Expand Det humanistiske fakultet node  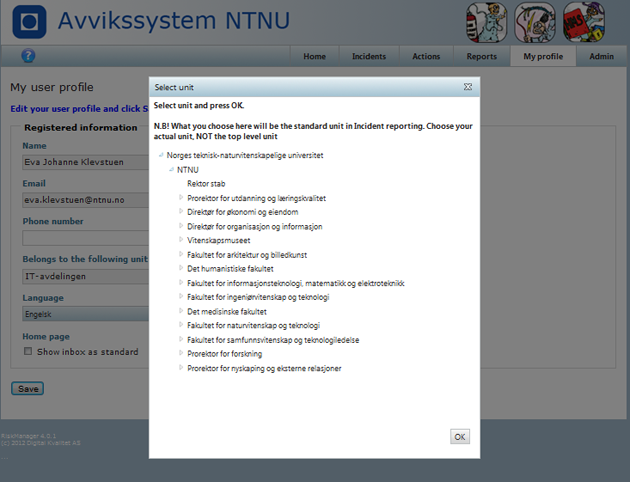coord(181,268)
